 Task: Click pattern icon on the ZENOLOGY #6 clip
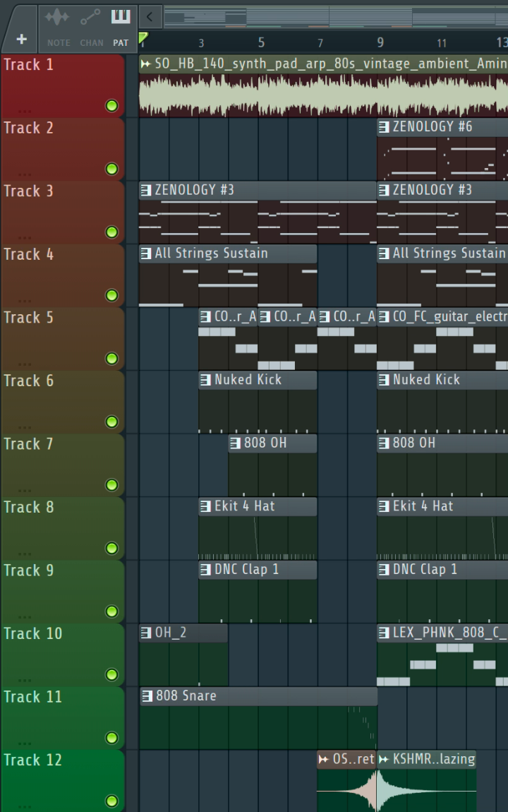click(x=384, y=127)
